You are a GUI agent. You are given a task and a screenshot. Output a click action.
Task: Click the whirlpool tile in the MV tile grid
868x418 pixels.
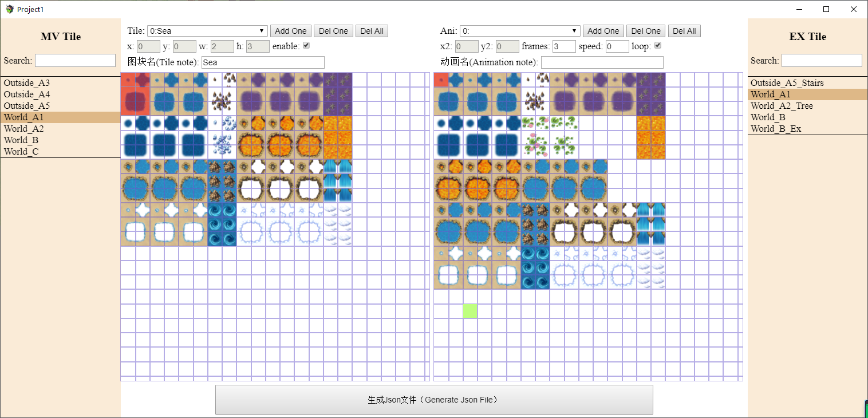coord(222,224)
